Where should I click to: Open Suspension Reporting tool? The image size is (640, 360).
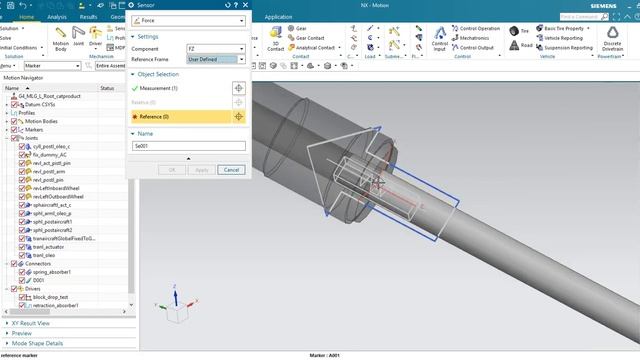coord(564,47)
